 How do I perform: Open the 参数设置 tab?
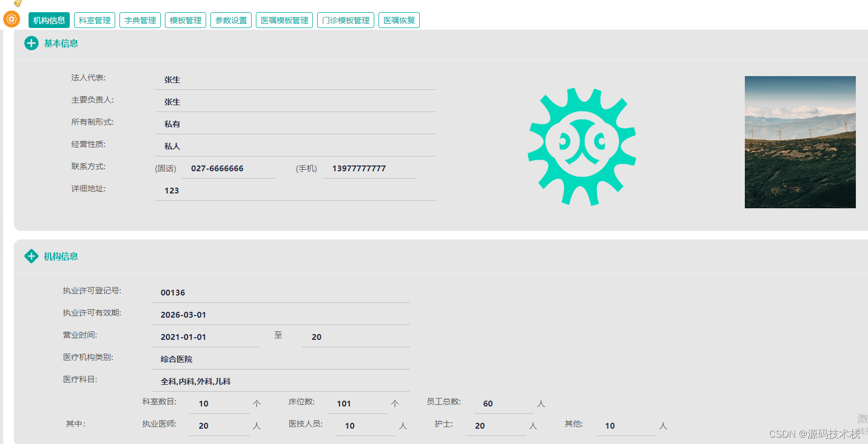click(x=231, y=20)
